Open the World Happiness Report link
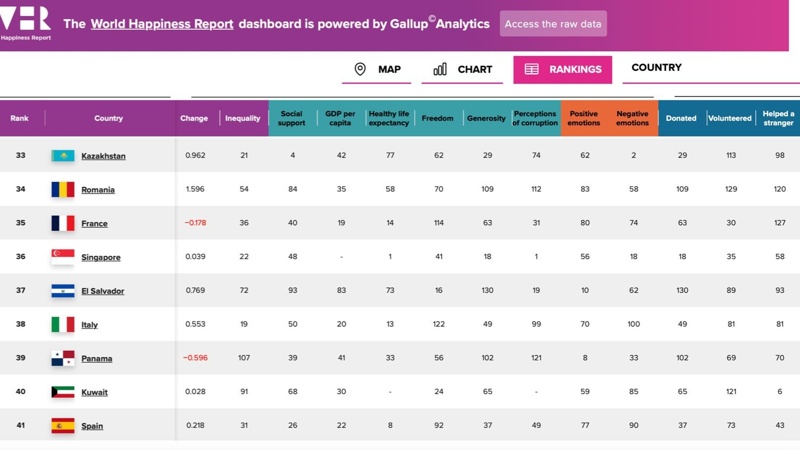Viewport: 800px width, 450px height. click(162, 24)
